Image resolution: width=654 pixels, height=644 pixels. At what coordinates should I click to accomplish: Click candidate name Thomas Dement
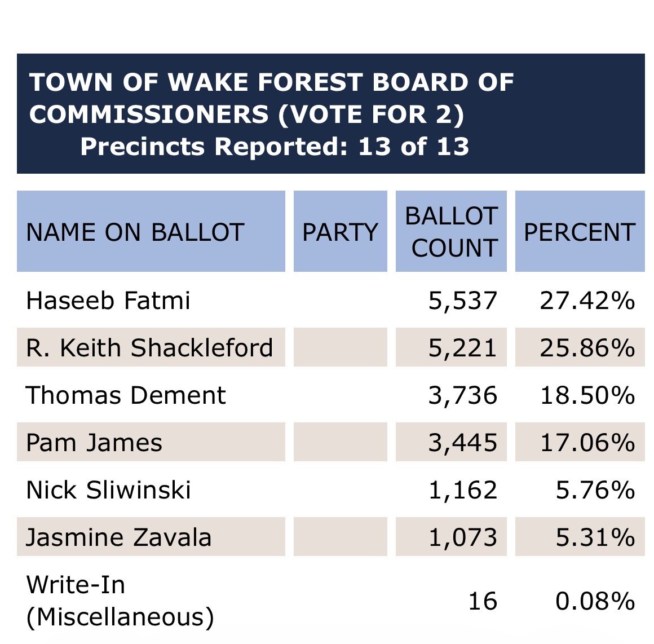click(x=126, y=395)
